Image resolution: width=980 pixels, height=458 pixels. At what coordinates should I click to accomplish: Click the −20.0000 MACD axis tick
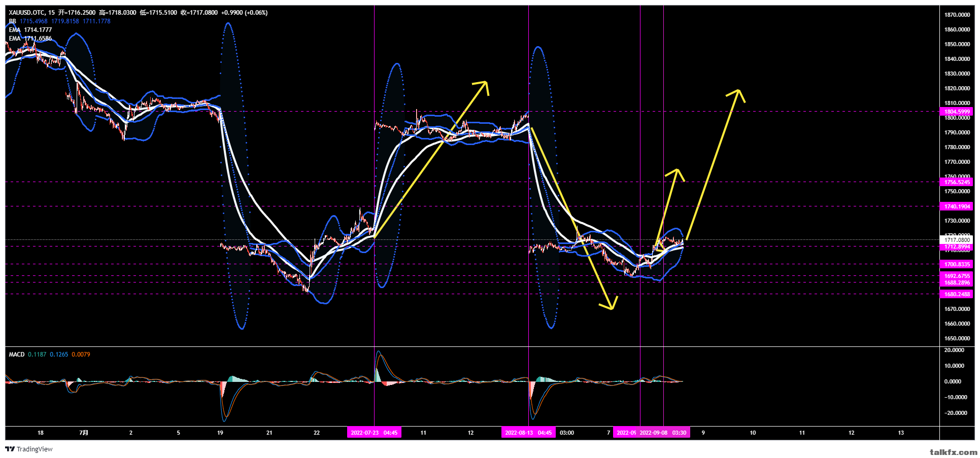[956, 413]
